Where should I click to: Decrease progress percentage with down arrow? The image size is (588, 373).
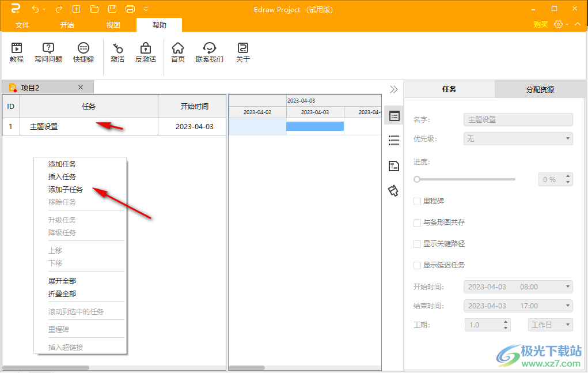tap(568, 182)
